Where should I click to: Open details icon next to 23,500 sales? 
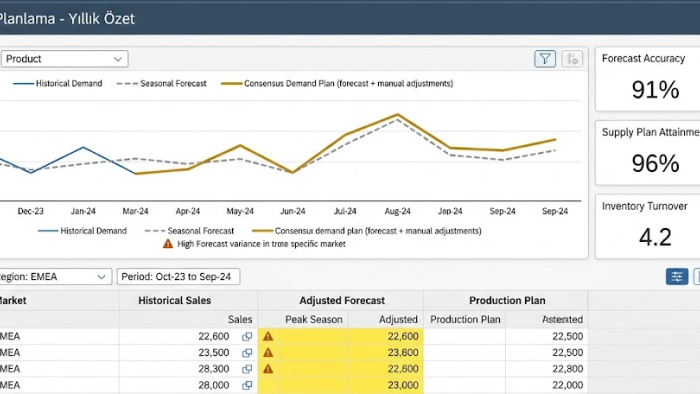click(247, 353)
